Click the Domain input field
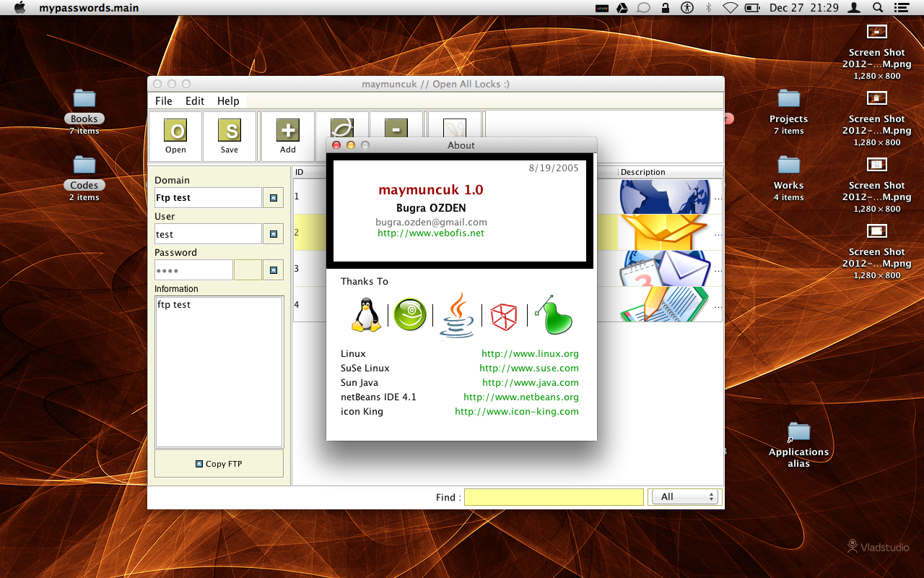This screenshot has width=924, height=578. [x=208, y=197]
